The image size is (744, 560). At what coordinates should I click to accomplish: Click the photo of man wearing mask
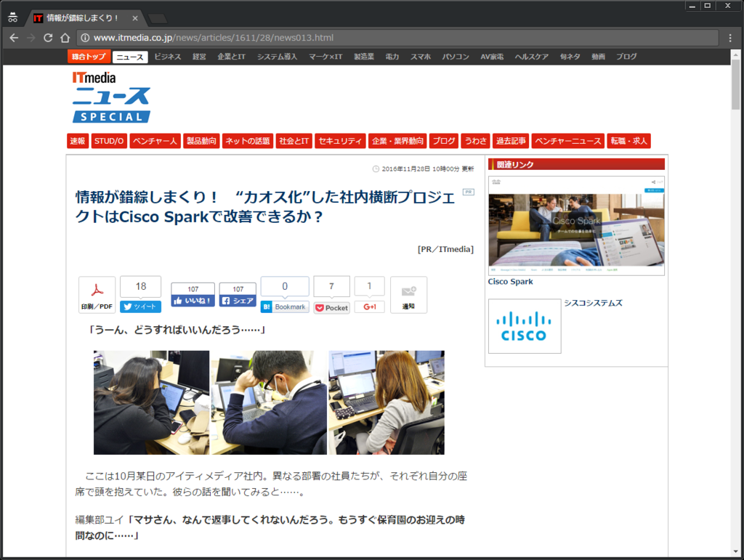269,402
